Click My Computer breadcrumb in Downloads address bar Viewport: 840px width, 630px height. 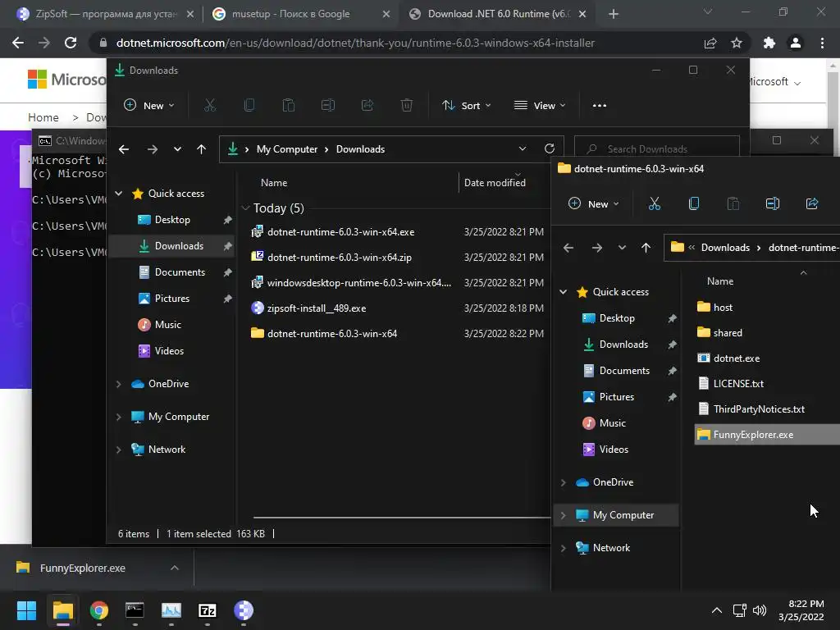coord(286,149)
